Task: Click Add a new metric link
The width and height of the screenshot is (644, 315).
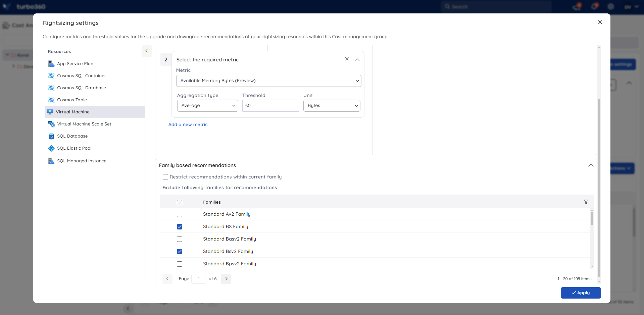Action: click(188, 124)
